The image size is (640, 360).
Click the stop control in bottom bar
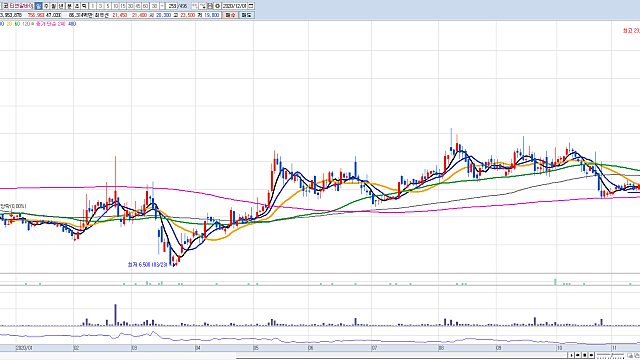pyautogui.click(x=584, y=355)
